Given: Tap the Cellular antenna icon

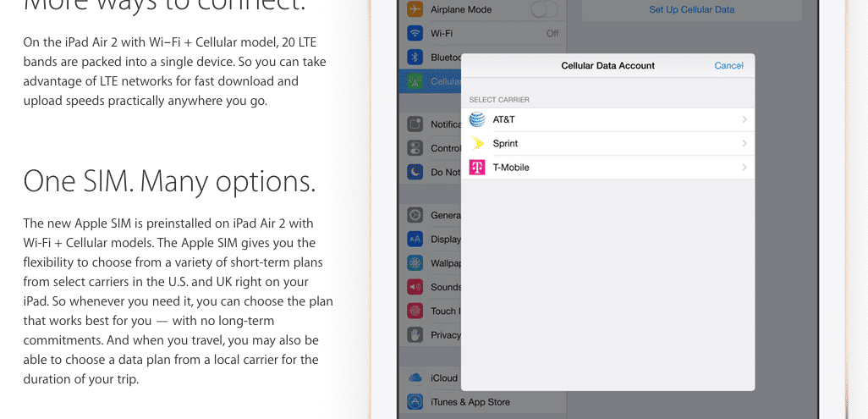Looking at the screenshot, I should coord(415,81).
